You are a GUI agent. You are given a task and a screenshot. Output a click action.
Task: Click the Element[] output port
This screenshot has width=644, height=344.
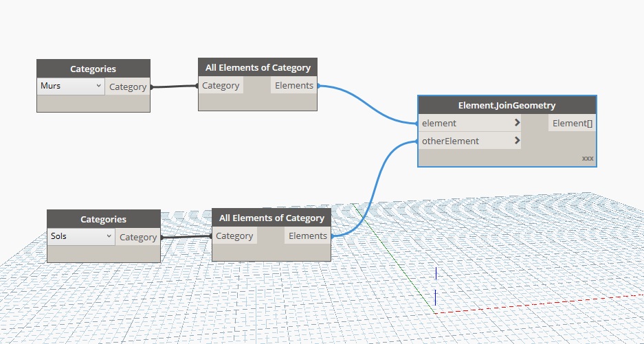572,123
